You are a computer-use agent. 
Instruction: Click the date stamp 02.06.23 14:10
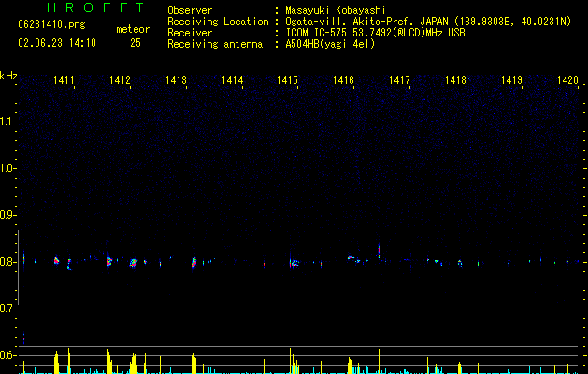pos(57,43)
